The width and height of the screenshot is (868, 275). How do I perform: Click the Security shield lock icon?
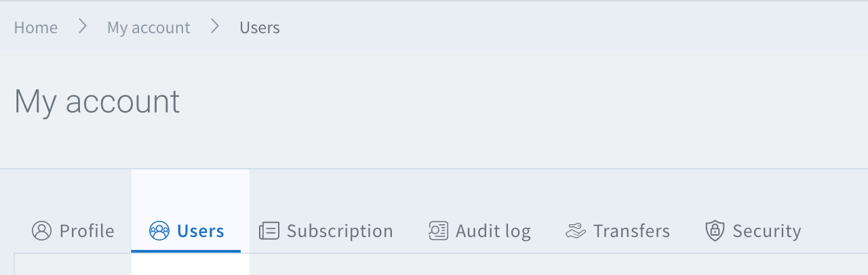tap(715, 231)
